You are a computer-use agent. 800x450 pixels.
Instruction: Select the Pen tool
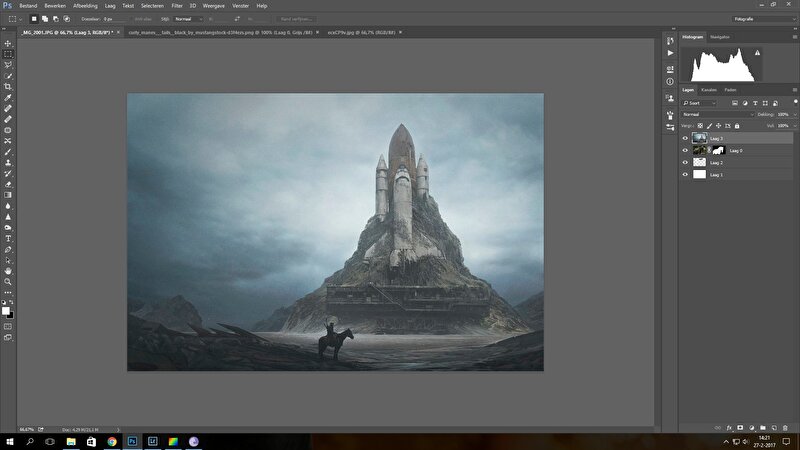pos(8,249)
